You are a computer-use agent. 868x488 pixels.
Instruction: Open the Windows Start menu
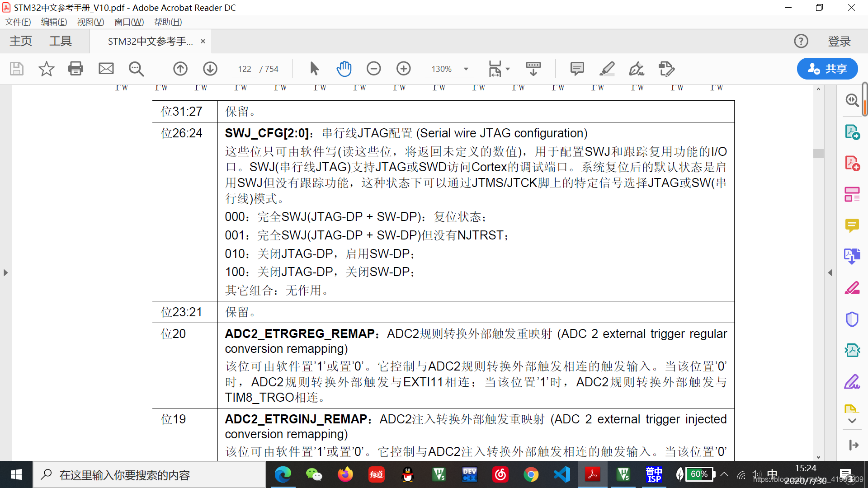coord(16,475)
